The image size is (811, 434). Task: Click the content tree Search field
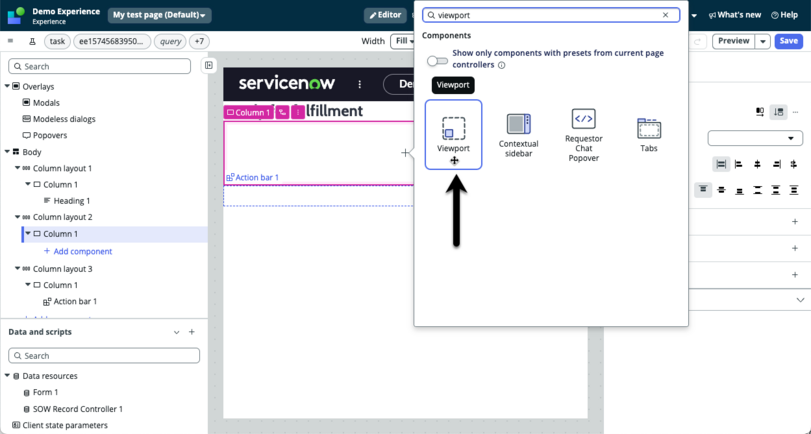pyautogui.click(x=100, y=66)
